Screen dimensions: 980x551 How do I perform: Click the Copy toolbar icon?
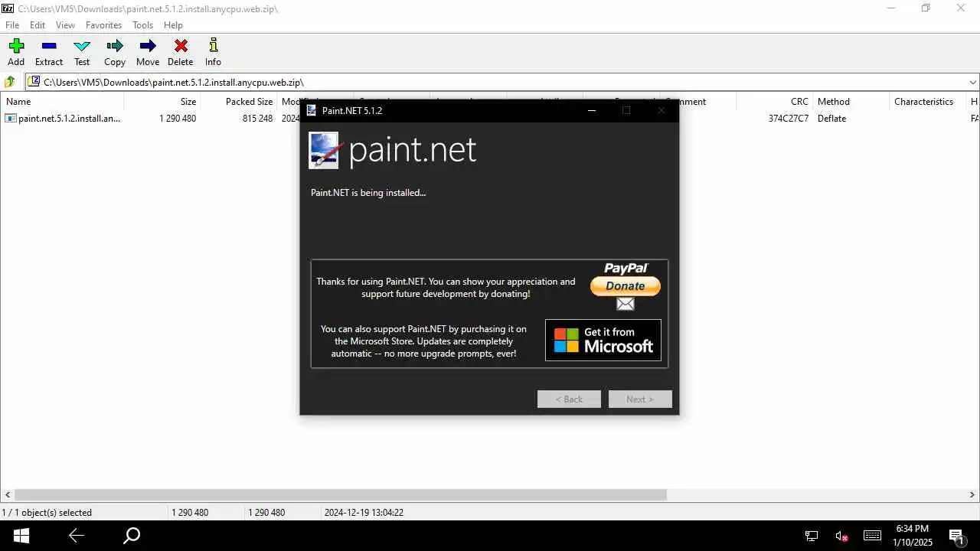tap(115, 53)
